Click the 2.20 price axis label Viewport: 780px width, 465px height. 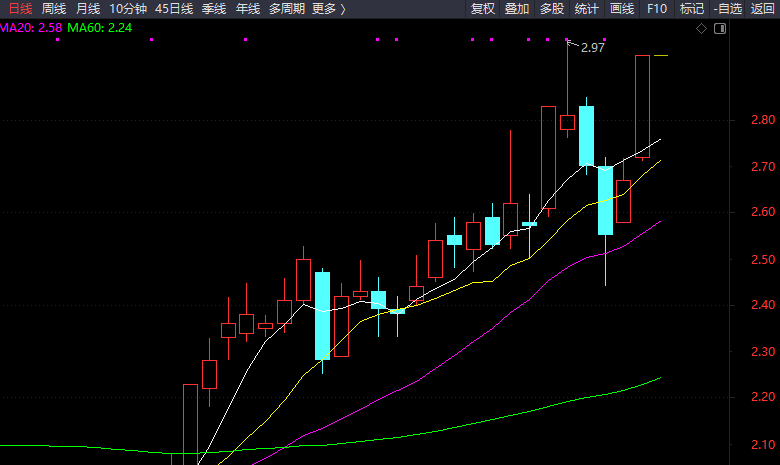(763, 397)
